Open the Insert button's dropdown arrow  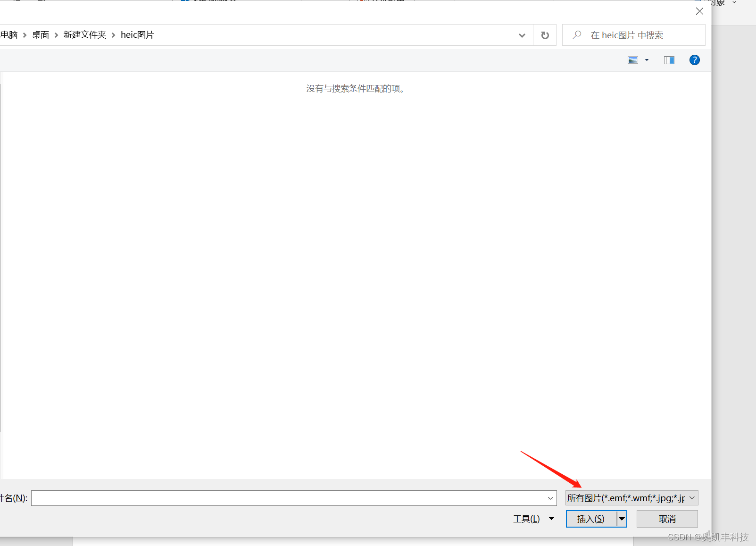pyautogui.click(x=622, y=519)
